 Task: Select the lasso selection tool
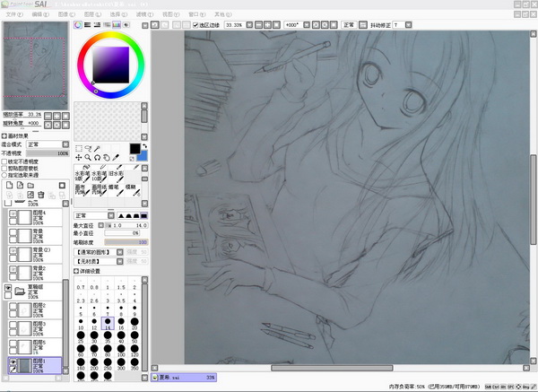(88, 148)
